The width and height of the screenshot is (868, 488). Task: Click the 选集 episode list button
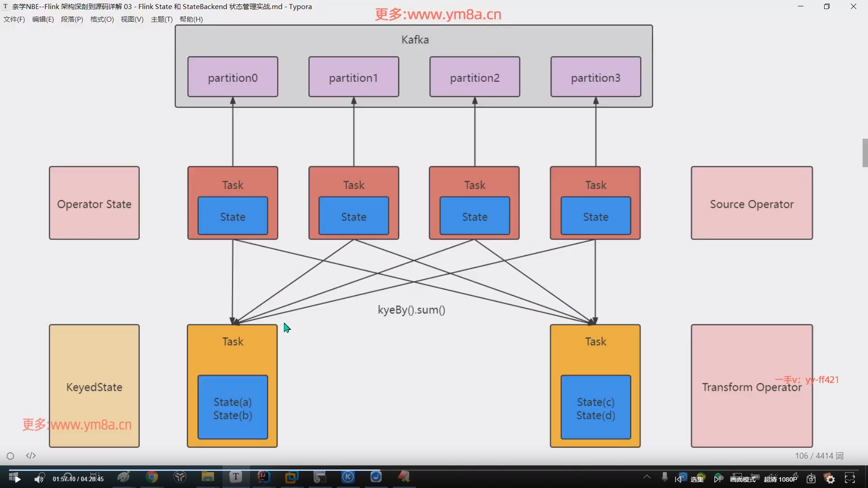(x=697, y=479)
